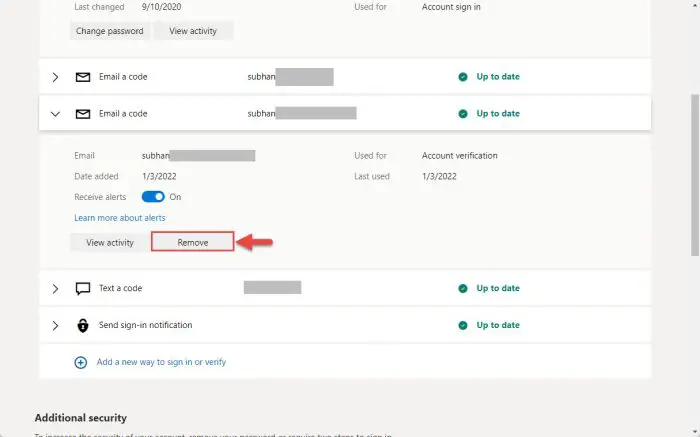Click the plus icon to add sign-in method

[x=81, y=362]
